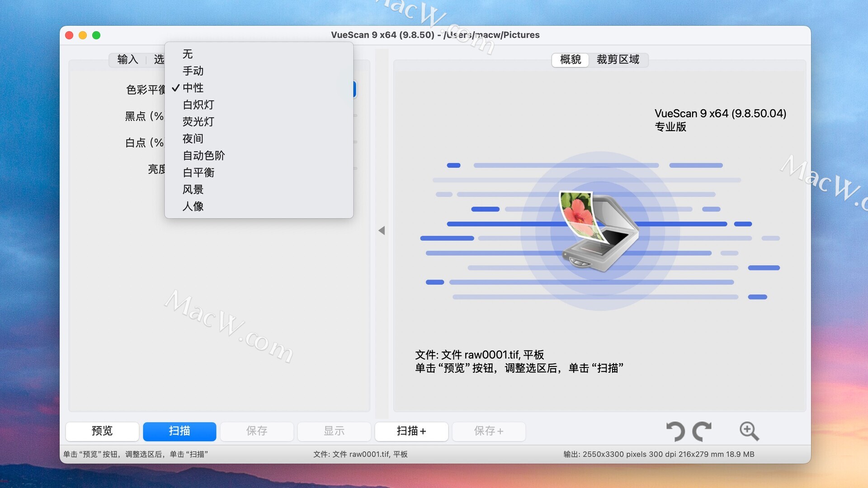The height and width of the screenshot is (488, 868).
Task: Switch to the 裁剪区域 tab
Action: (x=618, y=60)
